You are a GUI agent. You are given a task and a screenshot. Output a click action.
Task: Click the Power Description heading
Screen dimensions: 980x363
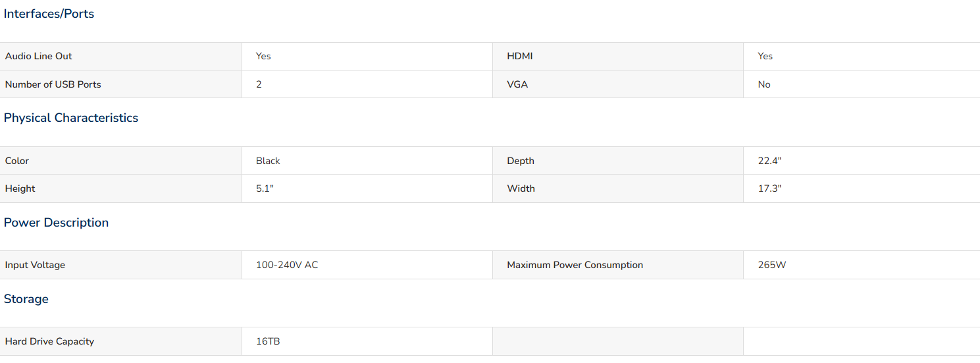tap(56, 223)
